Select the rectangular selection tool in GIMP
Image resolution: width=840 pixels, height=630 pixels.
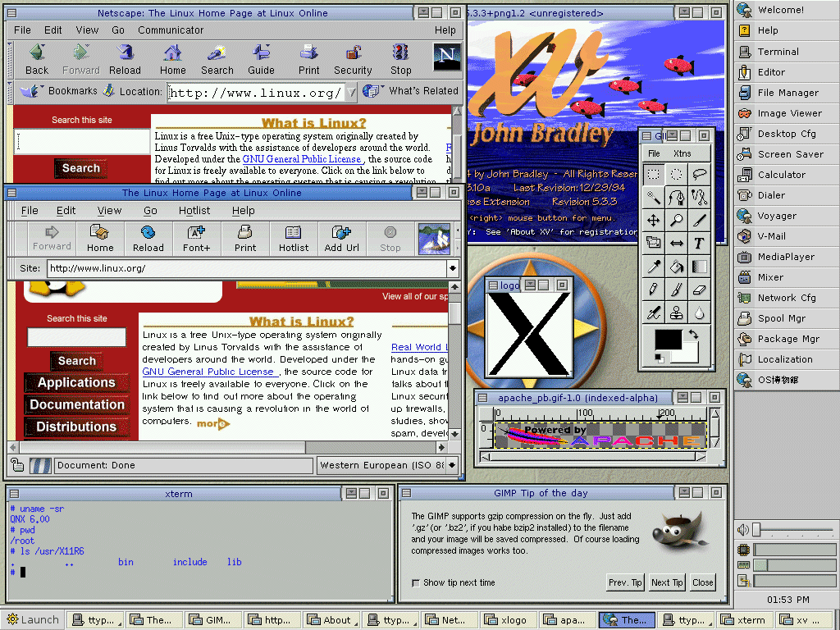653,174
